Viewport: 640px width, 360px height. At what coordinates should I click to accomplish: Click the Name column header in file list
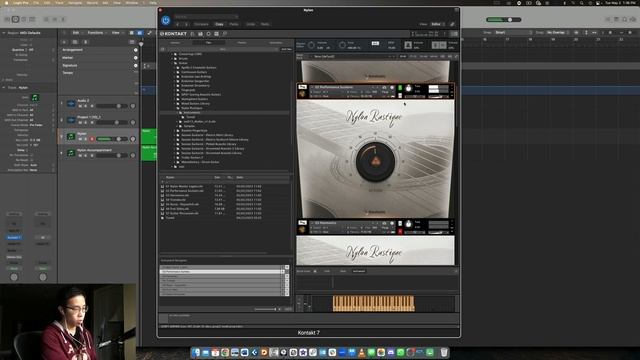(170, 178)
